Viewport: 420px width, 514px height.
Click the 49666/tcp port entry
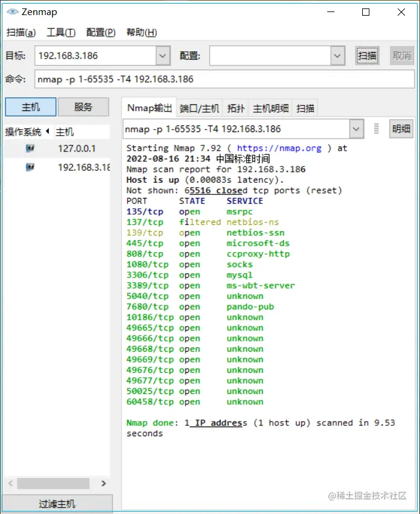pyautogui.click(x=150, y=338)
